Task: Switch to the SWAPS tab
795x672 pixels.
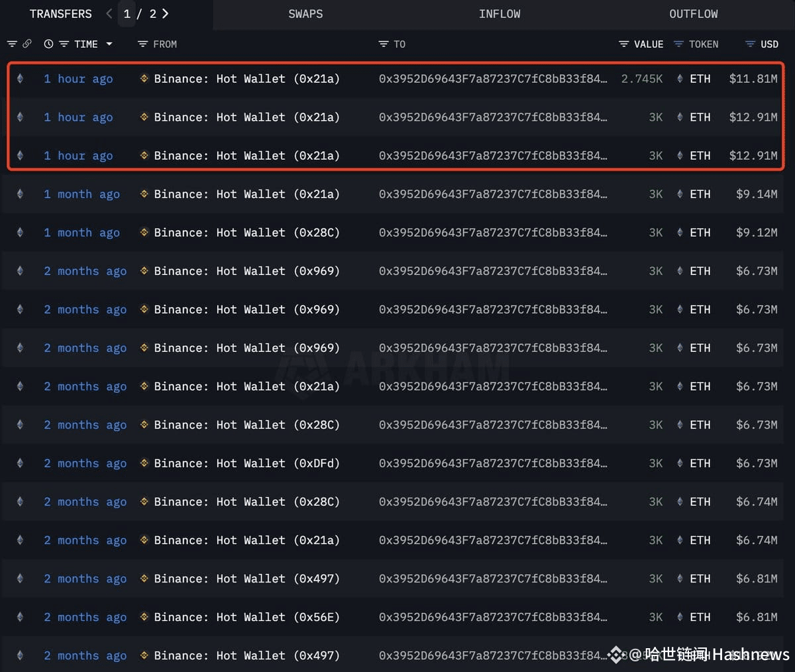Action: click(305, 14)
